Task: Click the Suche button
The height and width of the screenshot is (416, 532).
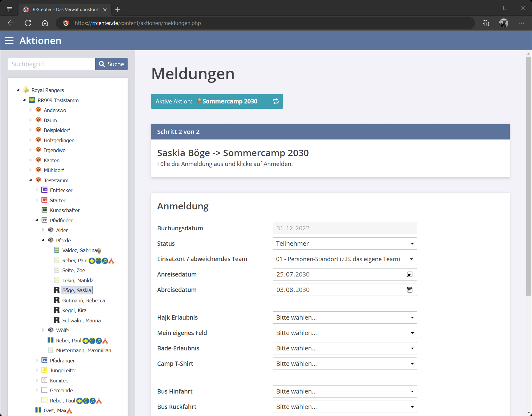Action: tap(111, 64)
